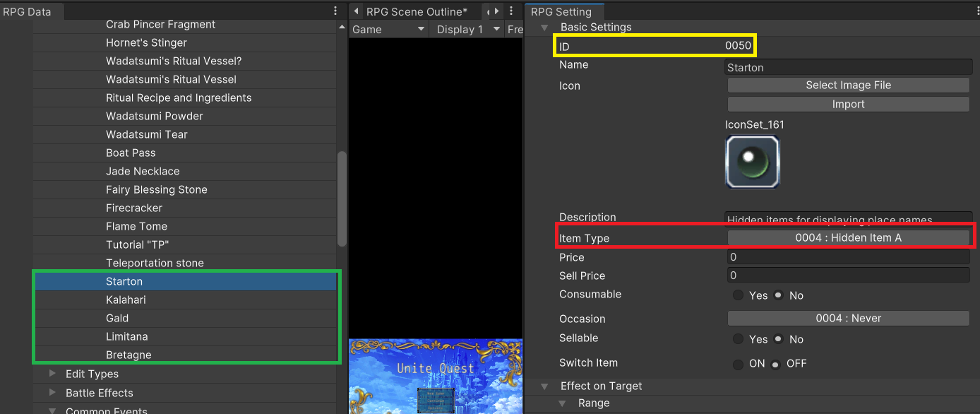Select the Wadatsumi Powder item
This screenshot has height=414, width=980.
tap(185, 116)
